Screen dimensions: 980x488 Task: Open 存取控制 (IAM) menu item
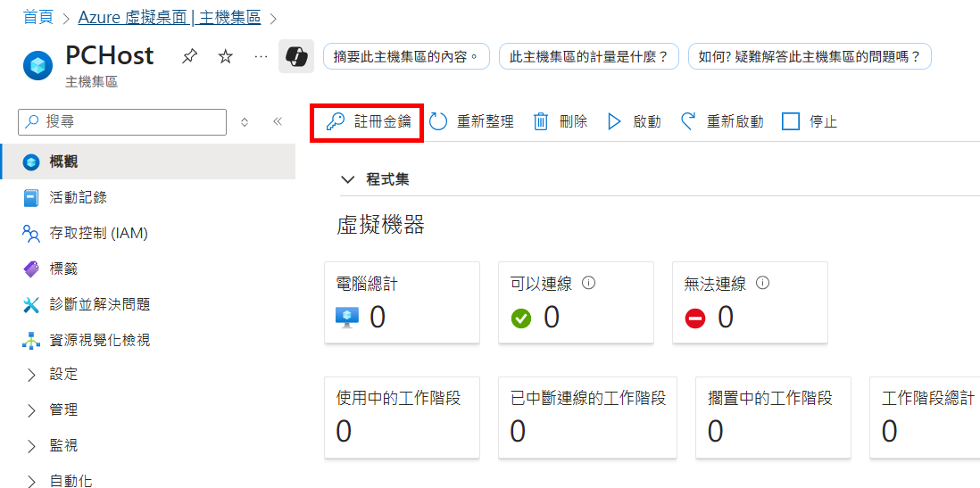click(147, 234)
